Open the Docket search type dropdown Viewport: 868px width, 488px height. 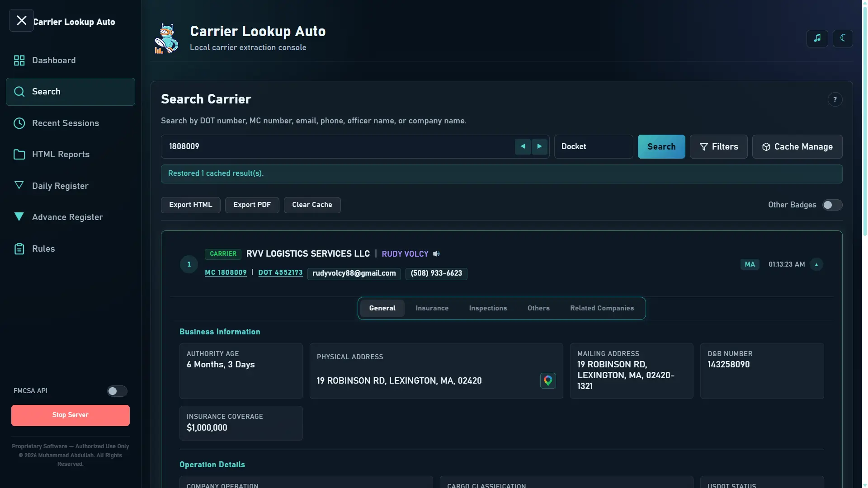[593, 147]
